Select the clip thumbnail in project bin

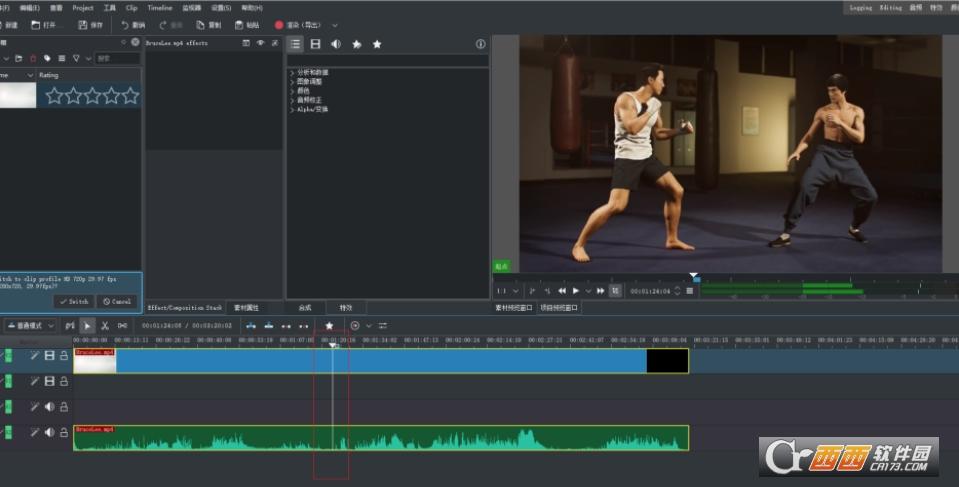pyautogui.click(x=18, y=95)
